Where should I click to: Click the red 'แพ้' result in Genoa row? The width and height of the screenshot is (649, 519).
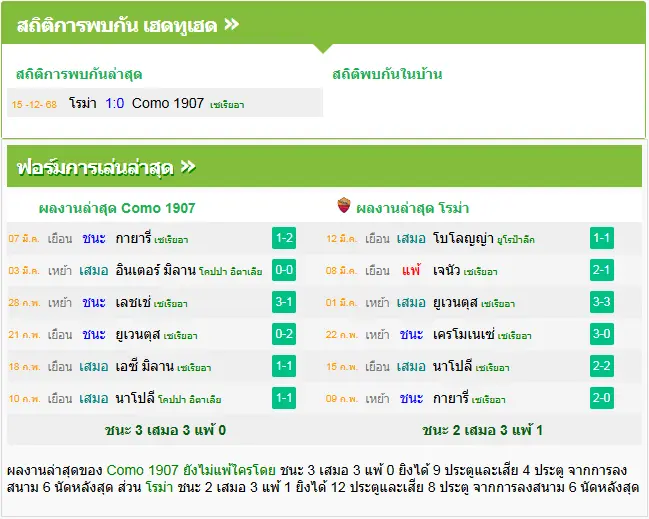[x=411, y=270]
